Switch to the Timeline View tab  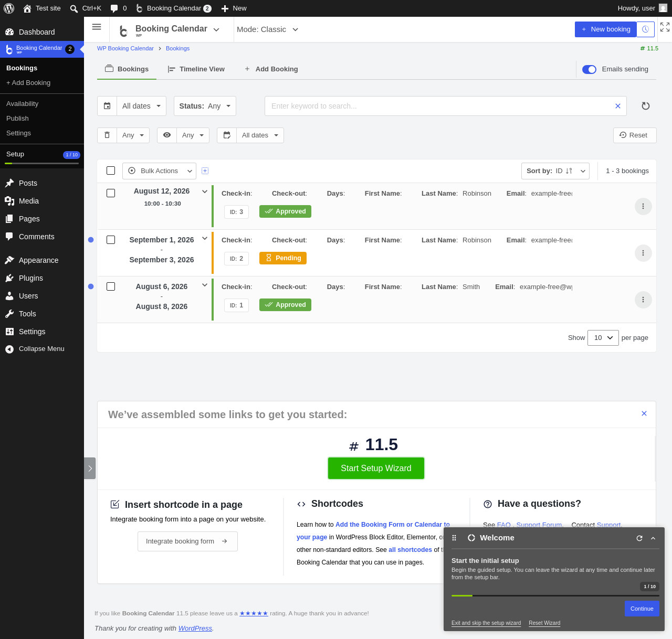pos(196,69)
